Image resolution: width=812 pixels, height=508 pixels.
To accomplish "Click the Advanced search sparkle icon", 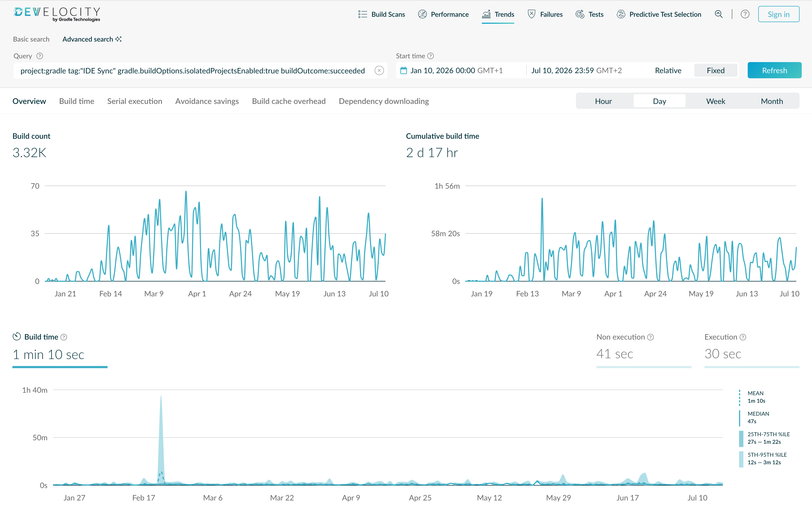I will click(x=118, y=39).
